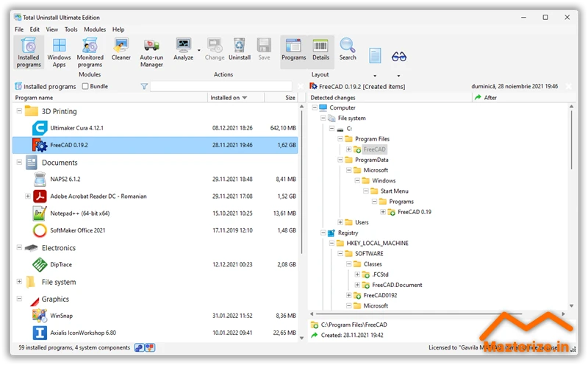Launch the Cleaner tool
Screen dimensions: 588x365
point(121,49)
